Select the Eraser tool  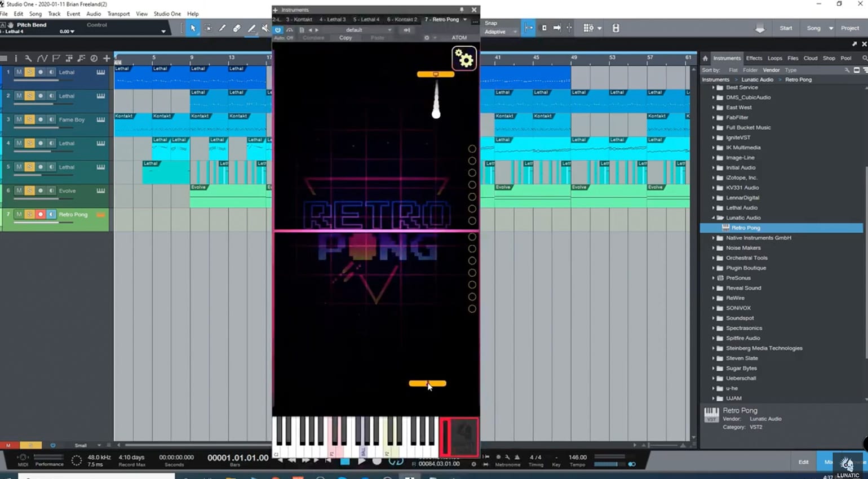pyautogui.click(x=237, y=28)
